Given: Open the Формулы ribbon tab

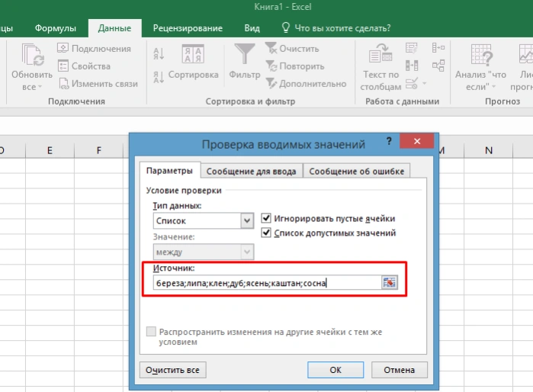Looking at the screenshot, I should pos(56,28).
